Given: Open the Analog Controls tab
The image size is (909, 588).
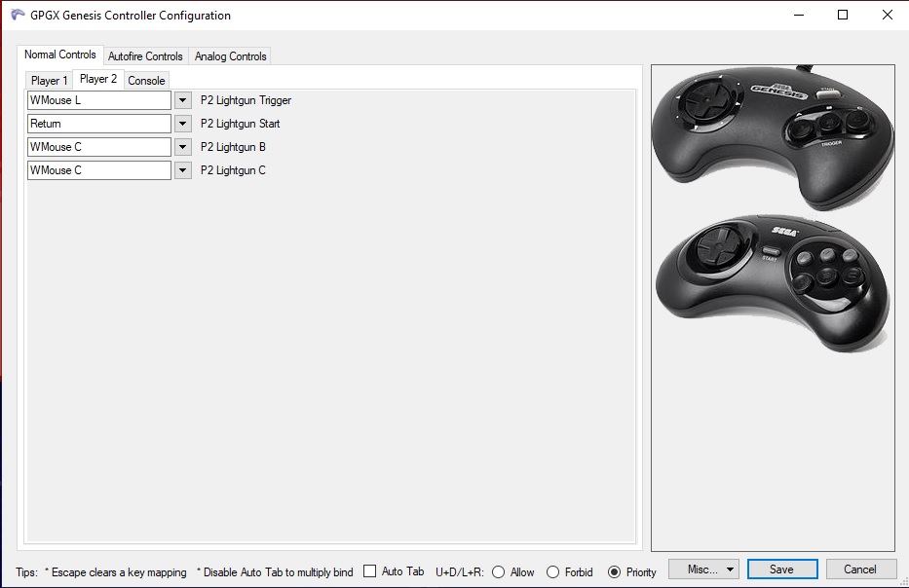Looking at the screenshot, I should click(x=231, y=56).
